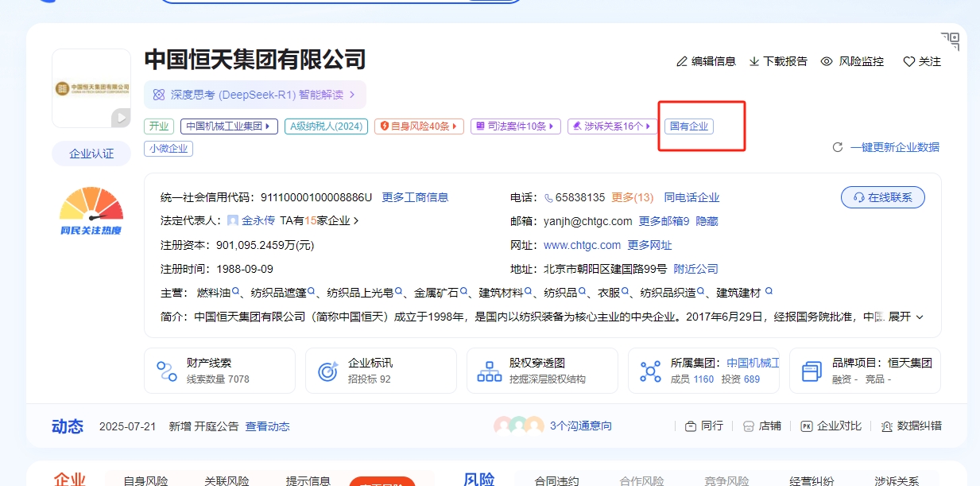Click the 网民关注热度 gauge

pyautogui.click(x=91, y=211)
